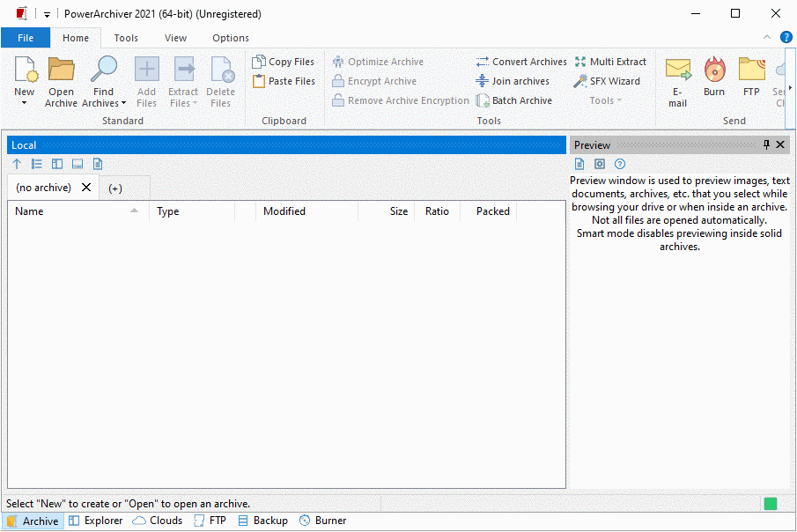Image resolution: width=797 pixels, height=532 pixels.
Task: Switch to the Tools ribbon tab
Action: 126,38
